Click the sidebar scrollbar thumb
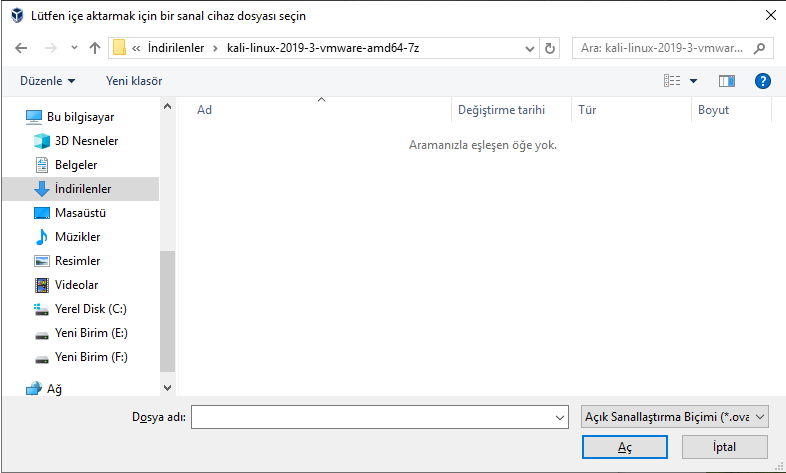Viewport: 786px width, 473px height. point(167,311)
